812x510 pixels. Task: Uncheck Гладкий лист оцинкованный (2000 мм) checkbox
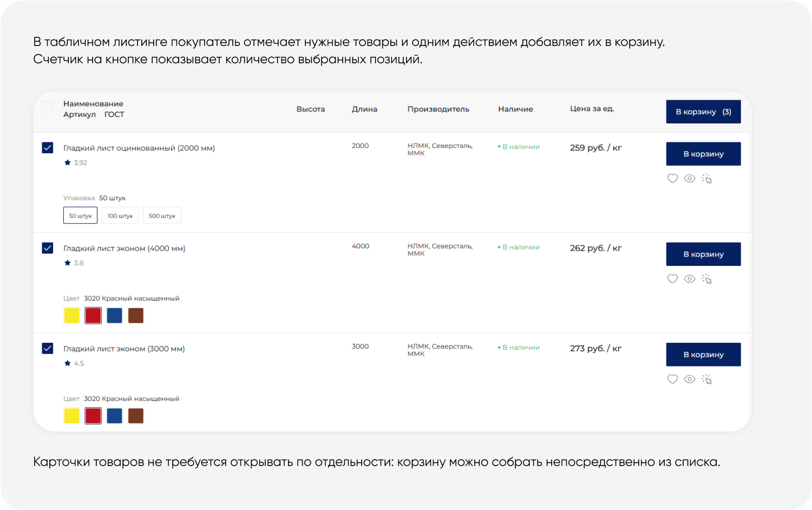click(x=48, y=148)
